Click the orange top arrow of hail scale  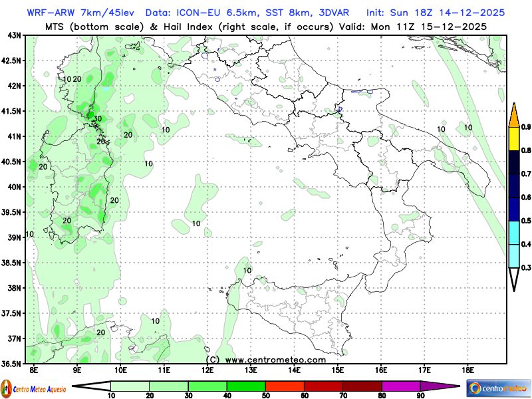tap(514, 115)
